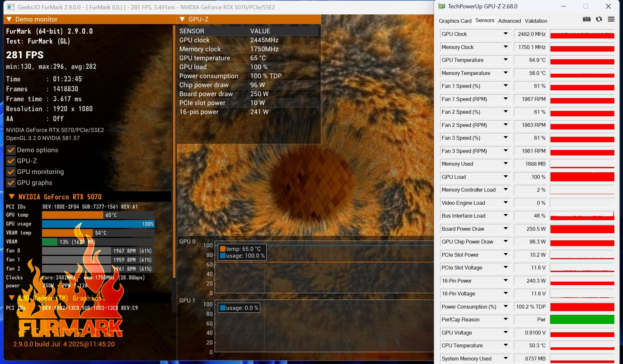Disable the GPU graphs checkbox
Viewport: 623px width, 364px height.
point(11,183)
